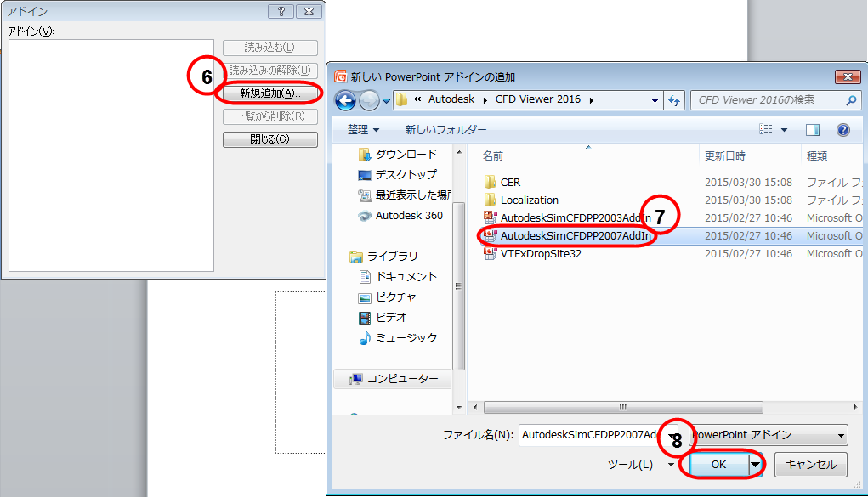Expand the address bar history dropdown
Image resolution: width=868 pixels, height=497 pixels.
[655, 101]
